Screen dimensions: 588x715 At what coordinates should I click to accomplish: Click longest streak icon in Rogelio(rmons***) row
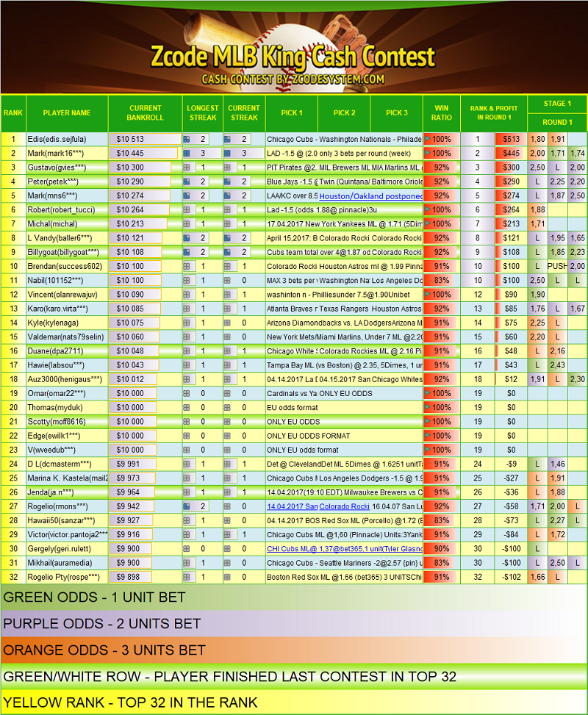(x=187, y=506)
